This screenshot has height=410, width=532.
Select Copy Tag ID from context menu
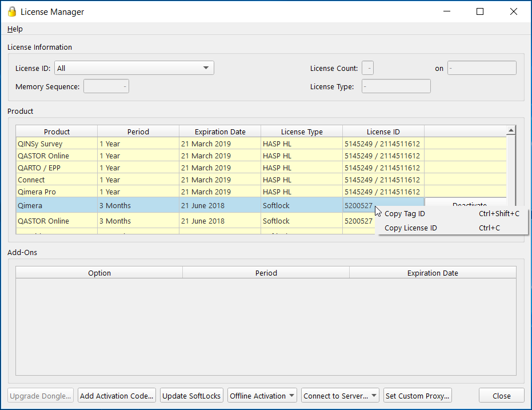coord(405,214)
